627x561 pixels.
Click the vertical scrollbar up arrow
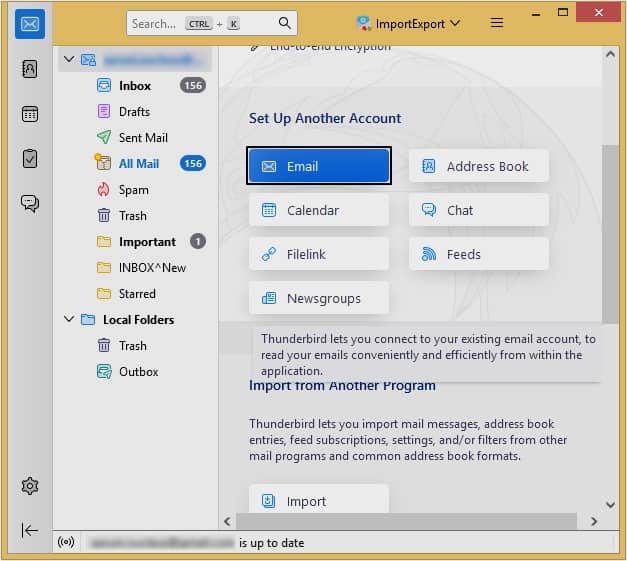[610, 54]
